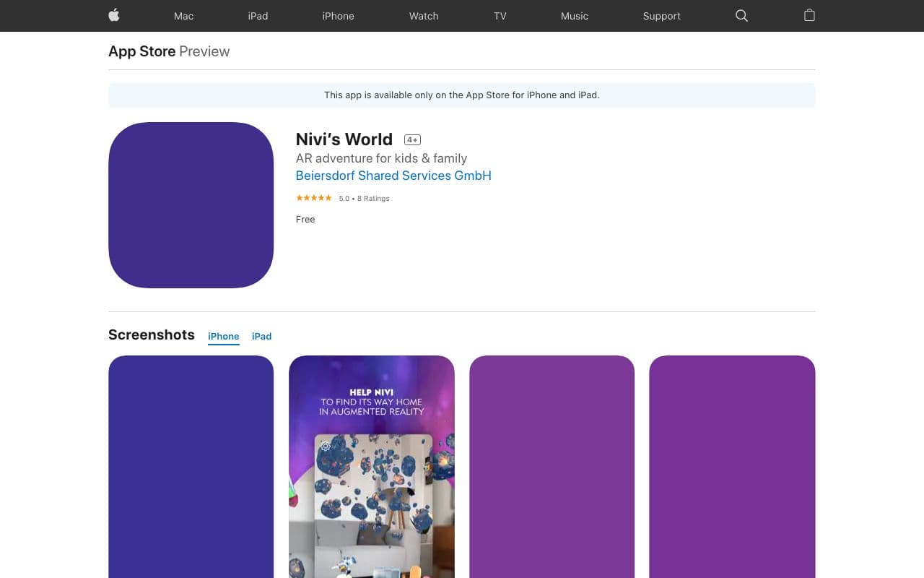Click the Apple logo icon
Screen dimensions: 924x578
click(x=114, y=15)
